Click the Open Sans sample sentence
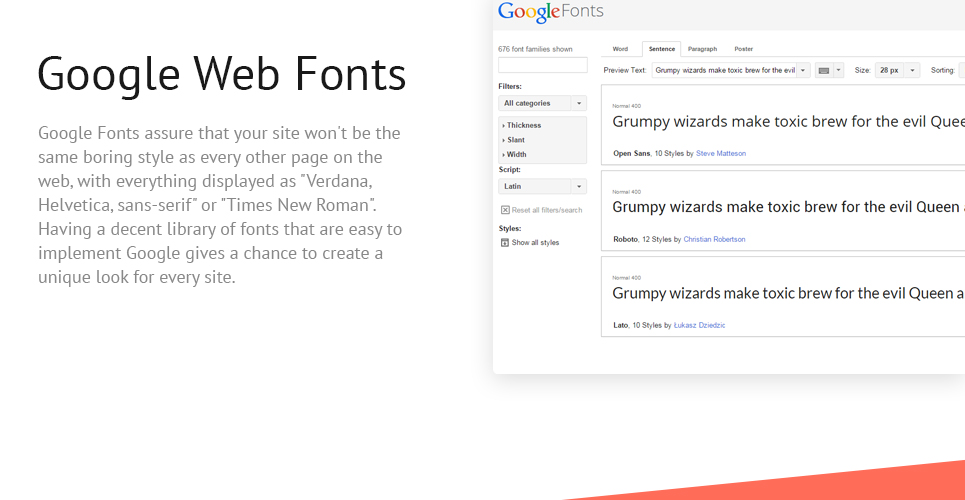965x500 pixels. (x=788, y=122)
